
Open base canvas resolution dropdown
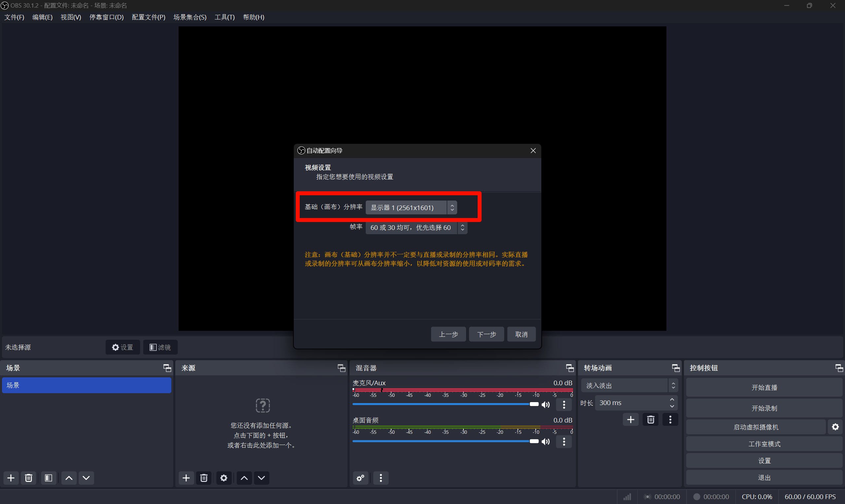click(411, 207)
